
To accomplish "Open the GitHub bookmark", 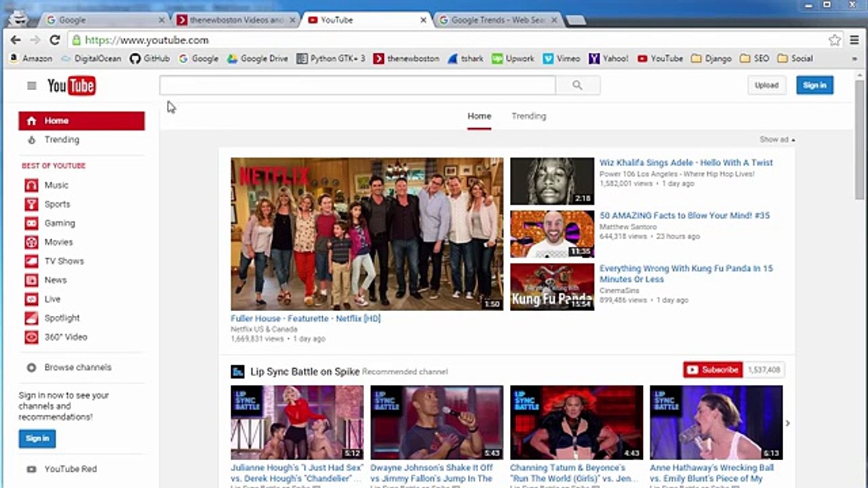I will [x=149, y=59].
